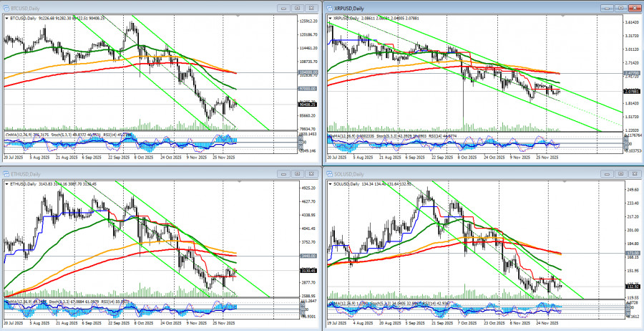The height and width of the screenshot is (331, 644).
Task: Click the 3.01120 price on XRPUSD scale
Action: pyautogui.click(x=630, y=49)
